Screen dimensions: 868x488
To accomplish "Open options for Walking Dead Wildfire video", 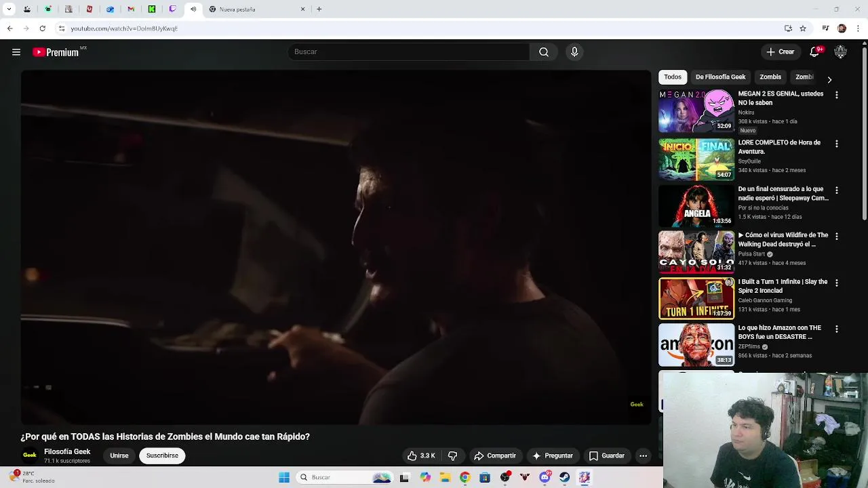I will (836, 237).
